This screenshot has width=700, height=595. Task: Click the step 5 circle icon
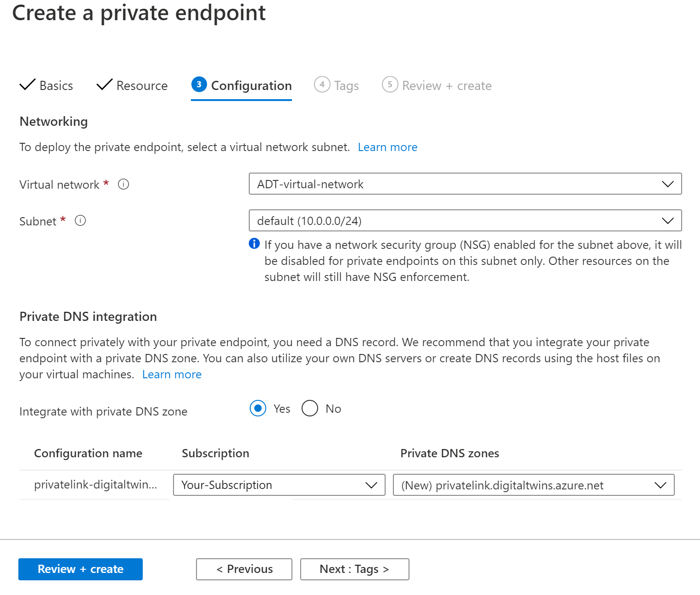[390, 84]
